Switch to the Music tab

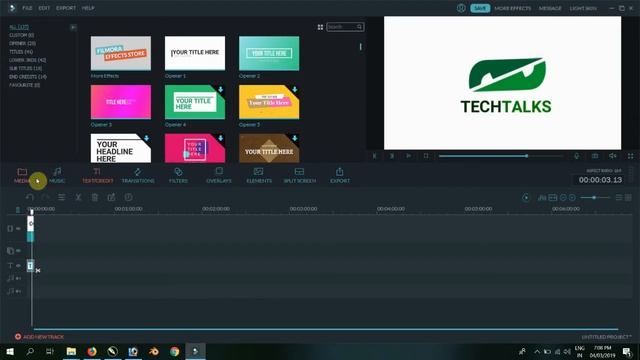click(57, 176)
